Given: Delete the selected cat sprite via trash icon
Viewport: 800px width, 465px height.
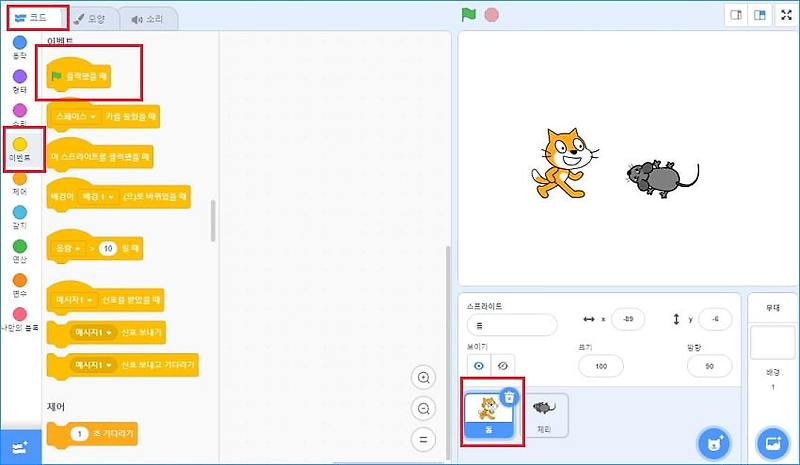Looking at the screenshot, I should click(x=509, y=397).
